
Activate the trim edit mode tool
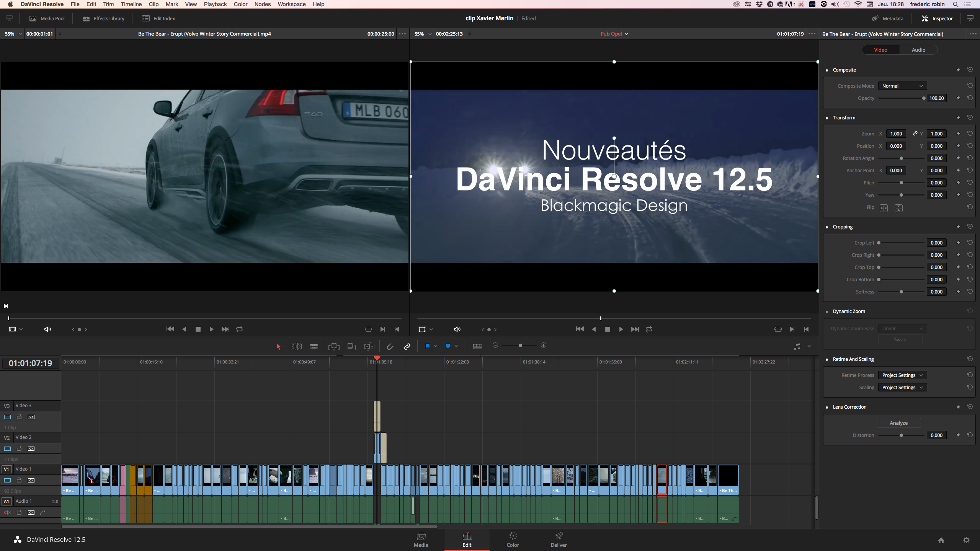pos(296,346)
